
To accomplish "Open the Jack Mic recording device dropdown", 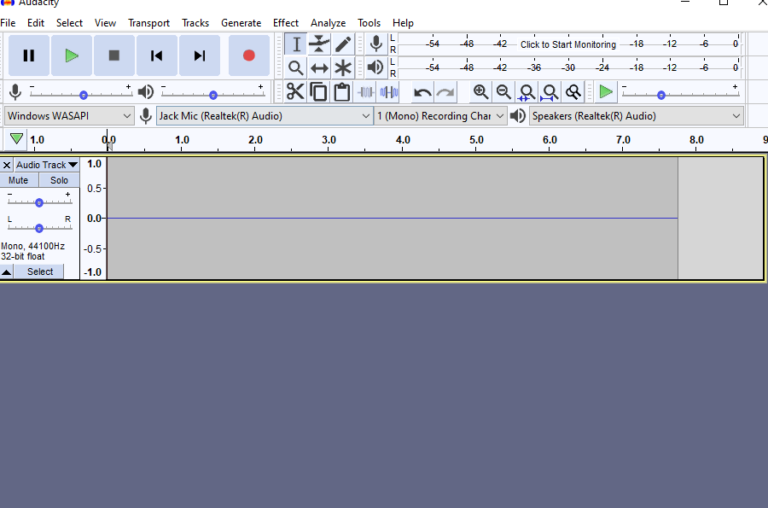I will tap(264, 116).
